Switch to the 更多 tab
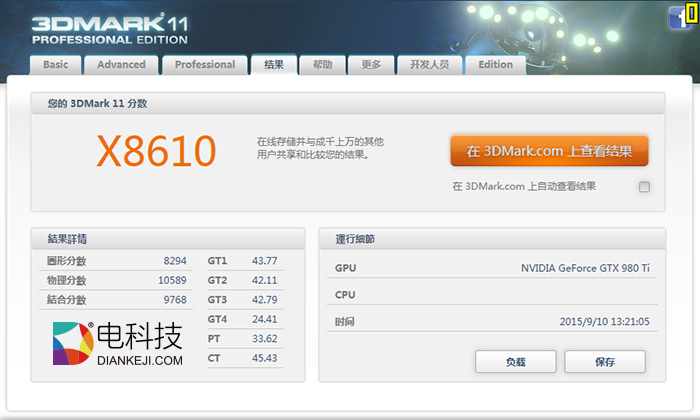 [x=371, y=65]
